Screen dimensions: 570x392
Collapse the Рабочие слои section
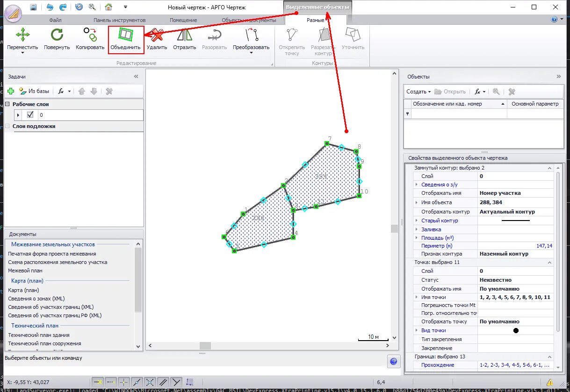click(8, 104)
